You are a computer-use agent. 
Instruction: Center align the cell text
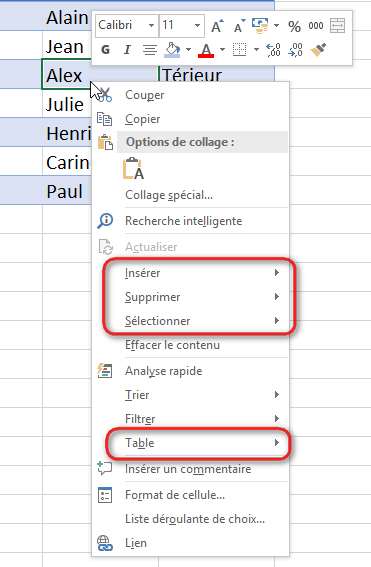(149, 50)
